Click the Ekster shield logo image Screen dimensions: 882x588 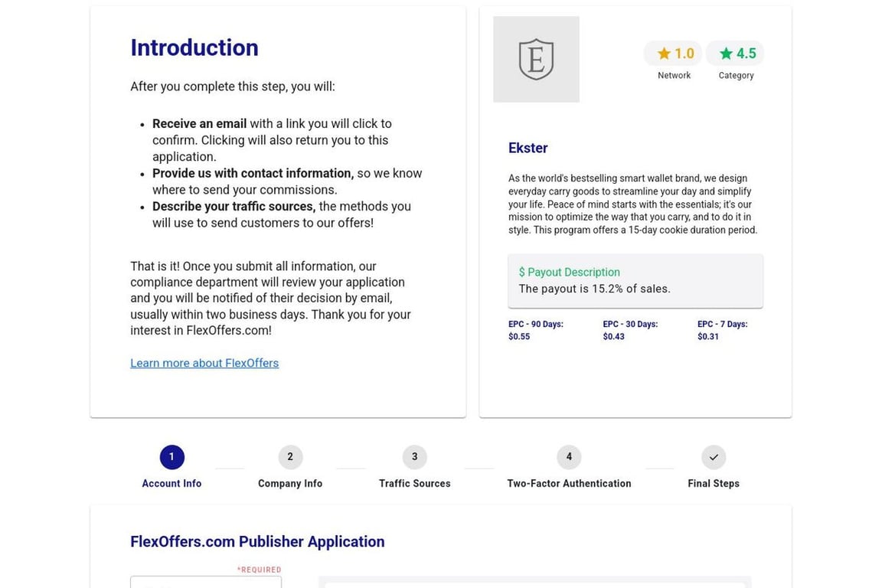pyautogui.click(x=536, y=59)
